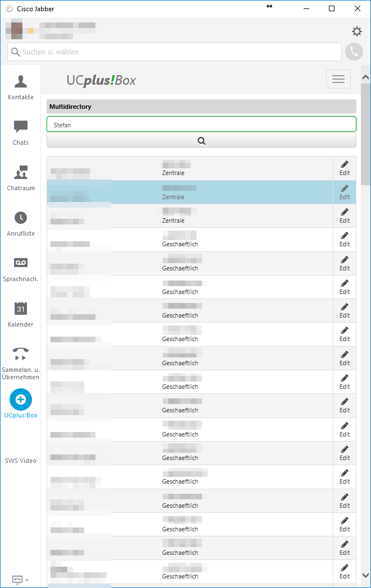Open device selection dropdown at bottom left
The image size is (371, 588).
click(x=20, y=580)
